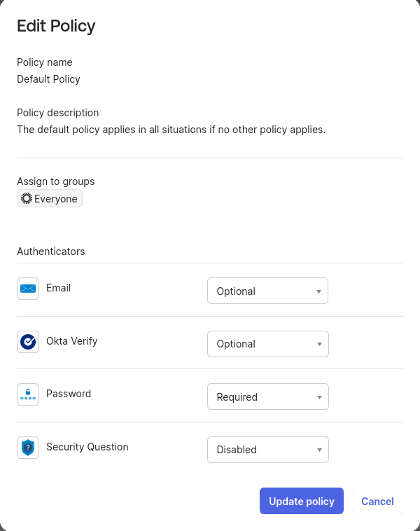Click the policy description sentence

point(171,130)
